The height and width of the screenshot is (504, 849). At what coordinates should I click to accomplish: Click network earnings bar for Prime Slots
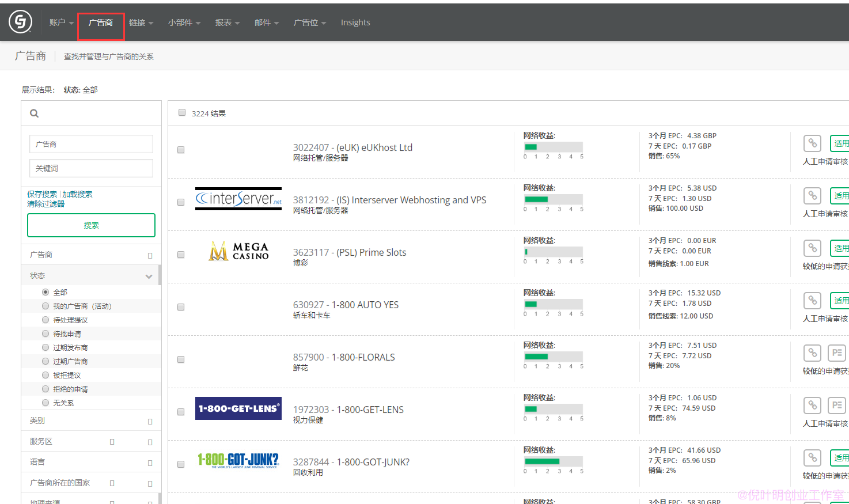tap(554, 252)
